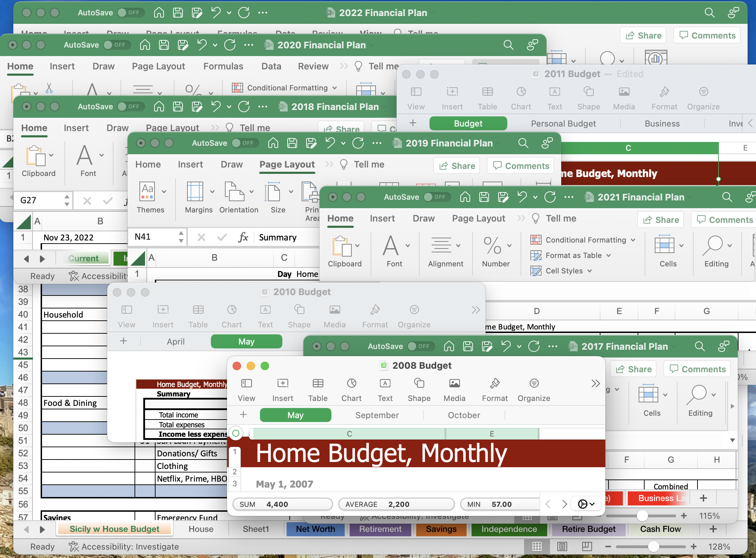This screenshot has width=756, height=558.
Task: Click Margins icon in 2019 Financial Plan
Action: [x=195, y=192]
